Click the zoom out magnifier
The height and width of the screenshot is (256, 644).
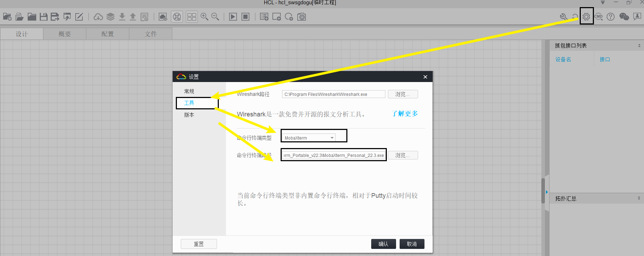215,17
